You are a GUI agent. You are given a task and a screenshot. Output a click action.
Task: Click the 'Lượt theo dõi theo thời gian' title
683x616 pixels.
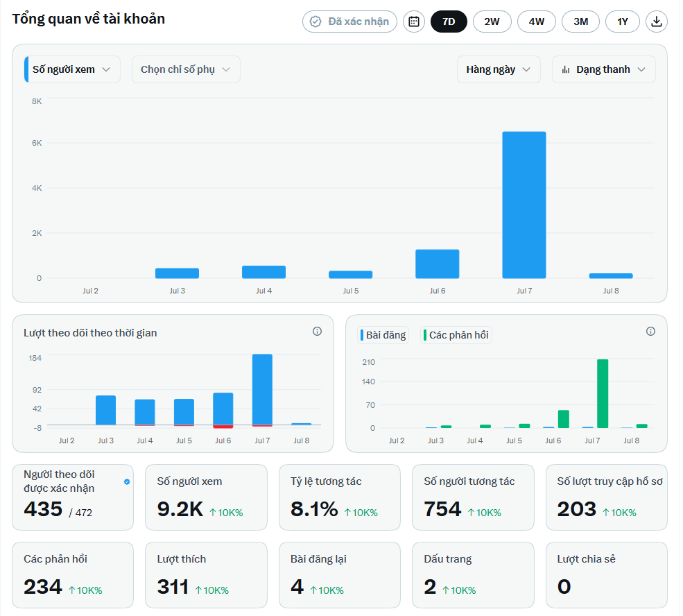point(90,333)
